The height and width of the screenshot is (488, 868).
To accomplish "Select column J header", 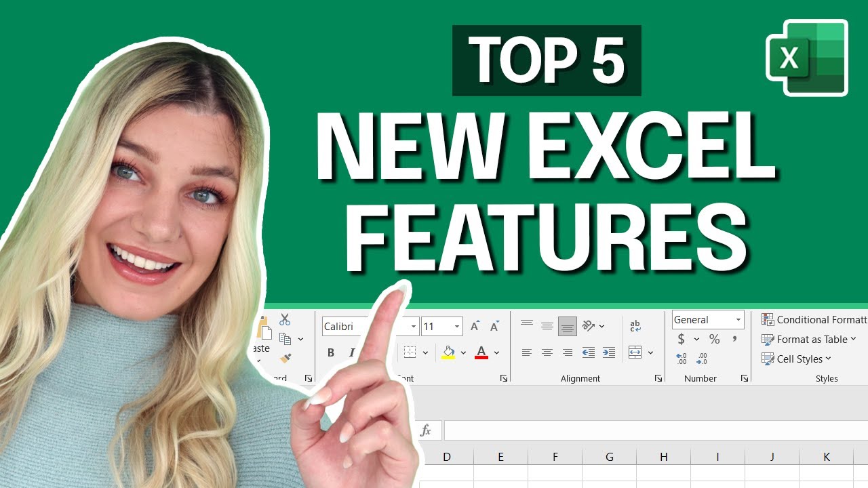I will point(772,457).
